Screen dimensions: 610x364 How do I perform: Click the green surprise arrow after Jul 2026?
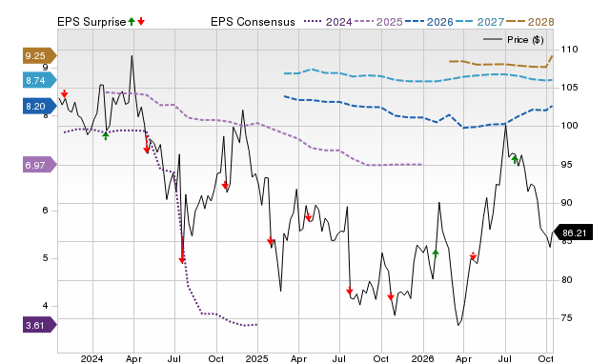click(515, 159)
